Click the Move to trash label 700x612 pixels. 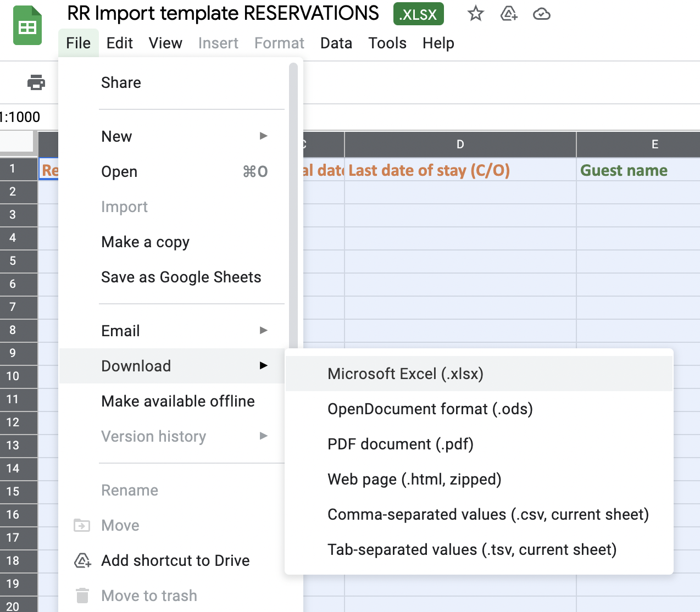[149, 596]
